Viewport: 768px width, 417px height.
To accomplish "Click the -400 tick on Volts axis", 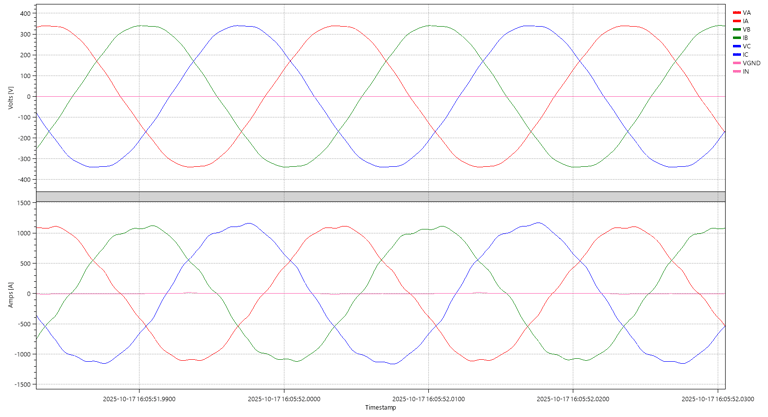I will [24, 180].
